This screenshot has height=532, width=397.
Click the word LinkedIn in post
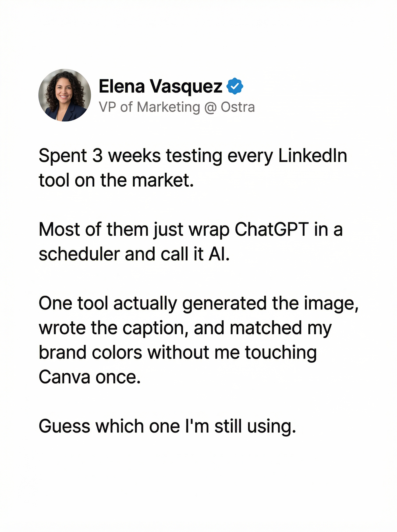point(312,156)
